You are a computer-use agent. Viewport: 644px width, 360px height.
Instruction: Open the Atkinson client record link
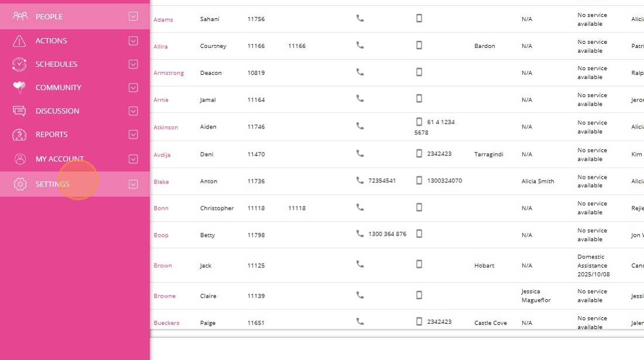[x=166, y=127]
